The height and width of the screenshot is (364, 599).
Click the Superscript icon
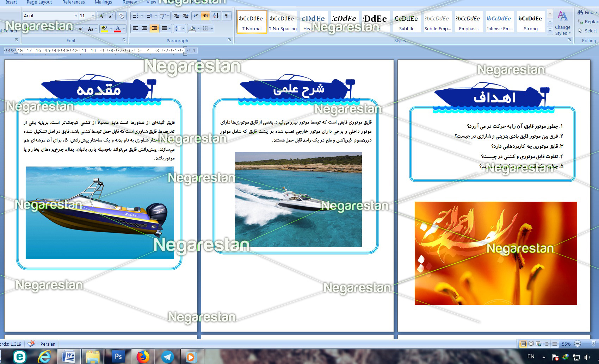click(81, 29)
